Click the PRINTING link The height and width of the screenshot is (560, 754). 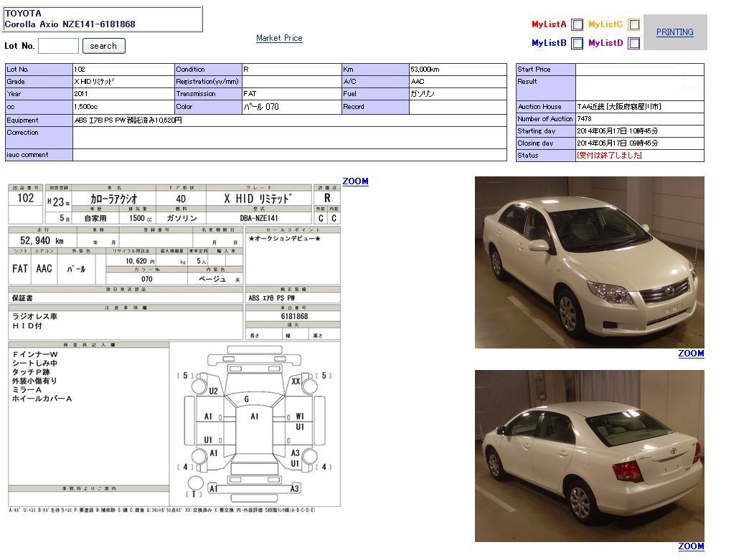click(674, 32)
